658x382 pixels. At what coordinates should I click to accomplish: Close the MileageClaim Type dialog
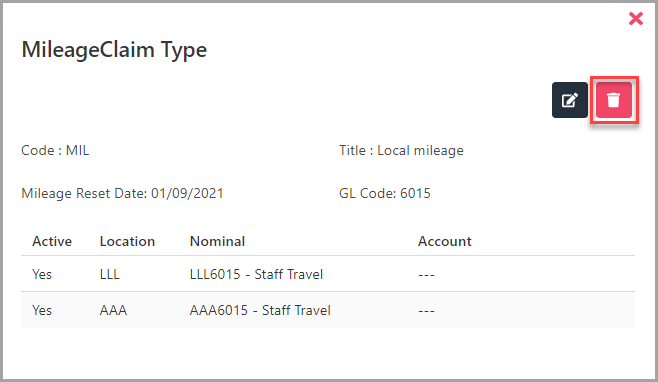click(x=636, y=18)
